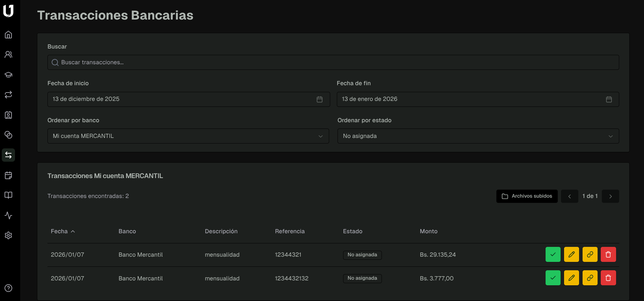Screen dimensions: 644x301
Task: Expand the Ordenar por estado dropdown
Action: click(x=478, y=136)
